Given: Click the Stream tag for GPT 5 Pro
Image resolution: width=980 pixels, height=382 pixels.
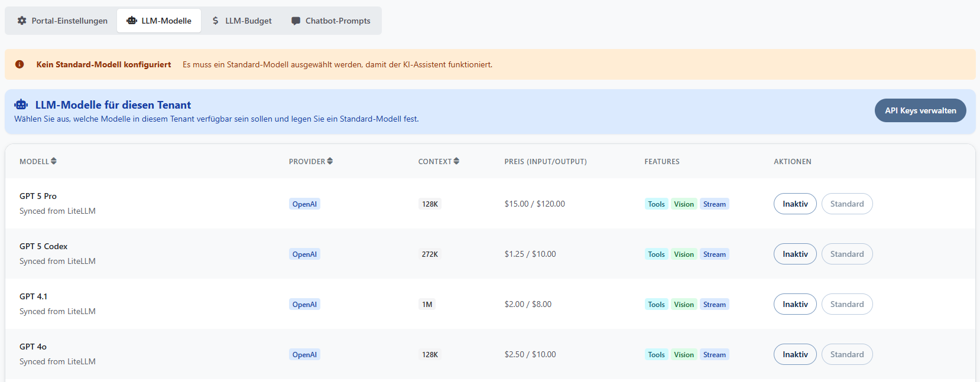Looking at the screenshot, I should tap(715, 204).
